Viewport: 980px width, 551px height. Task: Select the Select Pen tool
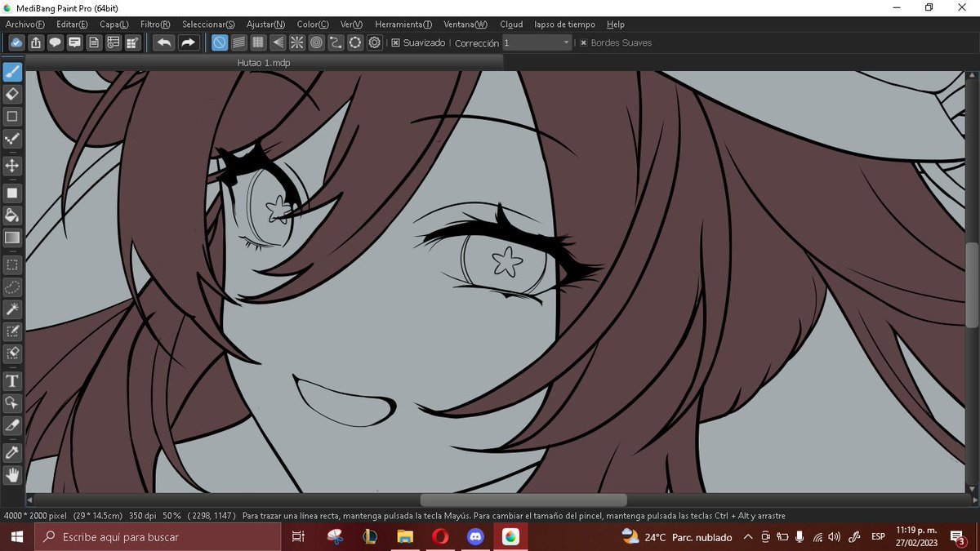click(x=12, y=331)
